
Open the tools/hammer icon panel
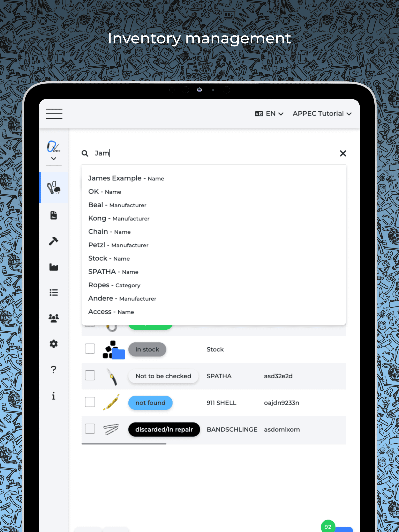(x=54, y=241)
